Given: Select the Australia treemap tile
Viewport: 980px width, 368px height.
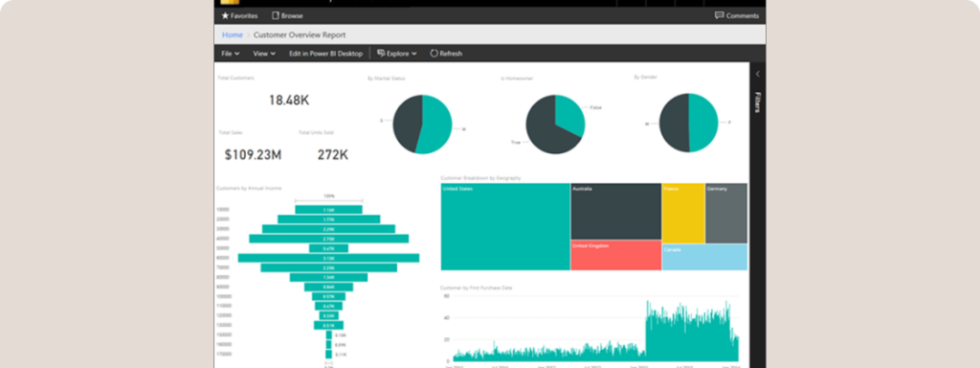Looking at the screenshot, I should point(615,212).
